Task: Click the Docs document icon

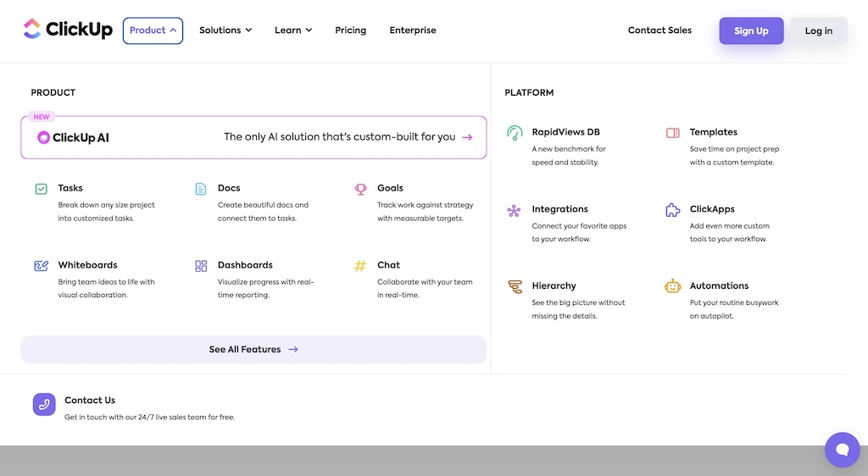Action: [201, 189]
